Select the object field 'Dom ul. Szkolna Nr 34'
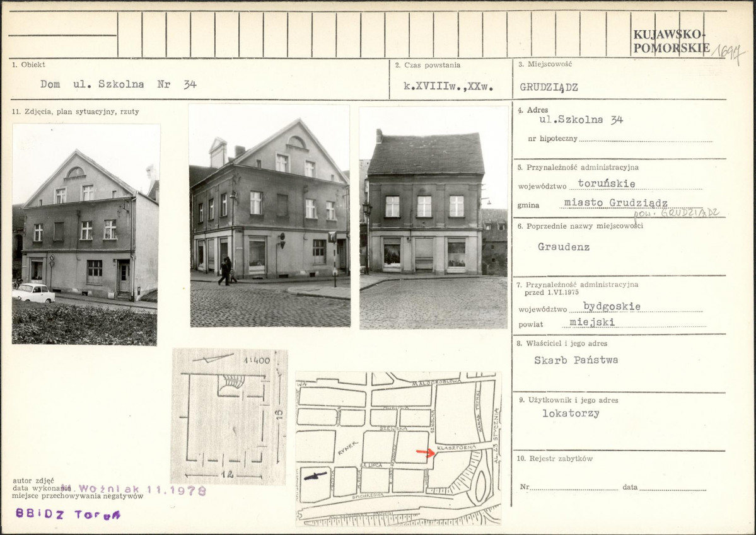 click(x=118, y=84)
